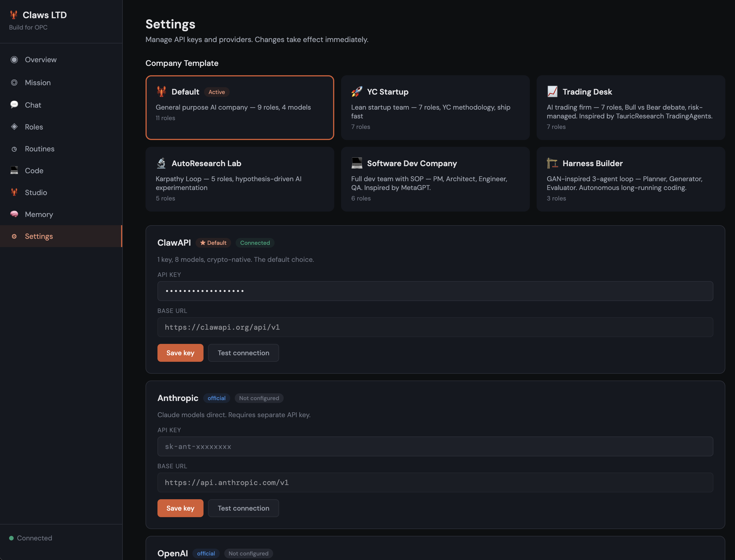
Task: Click the Code laptop icon
Action: [x=14, y=171]
